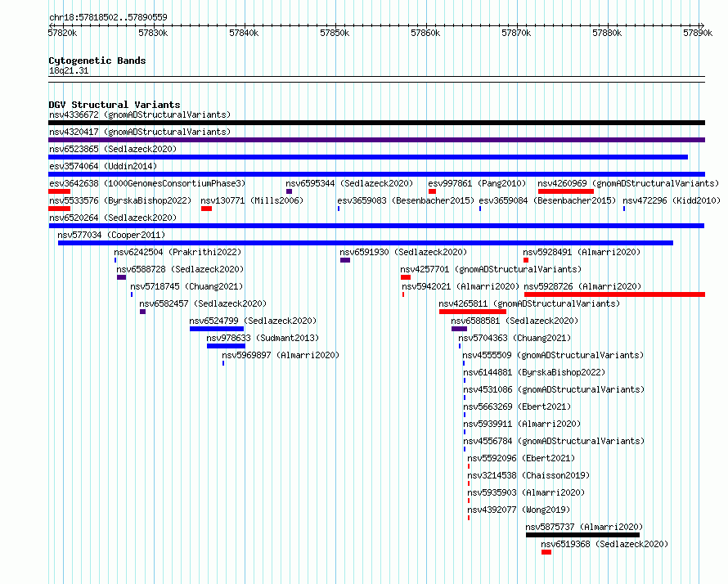Click the esv3574064 (Uddin2014) label
The image size is (728, 584).
pyautogui.click(x=103, y=166)
